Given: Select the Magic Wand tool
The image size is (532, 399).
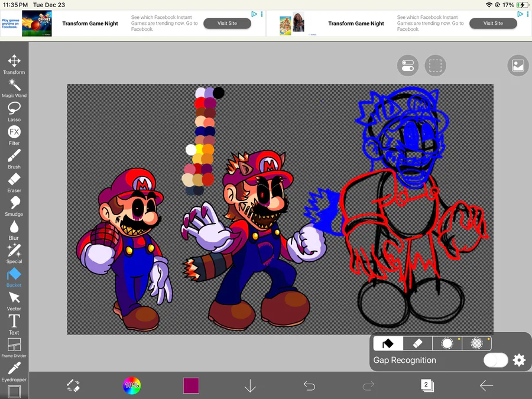Looking at the screenshot, I should pos(14,88).
